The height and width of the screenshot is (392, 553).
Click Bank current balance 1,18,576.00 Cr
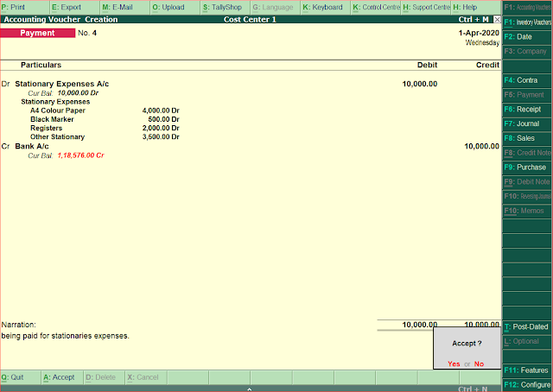[80, 155]
